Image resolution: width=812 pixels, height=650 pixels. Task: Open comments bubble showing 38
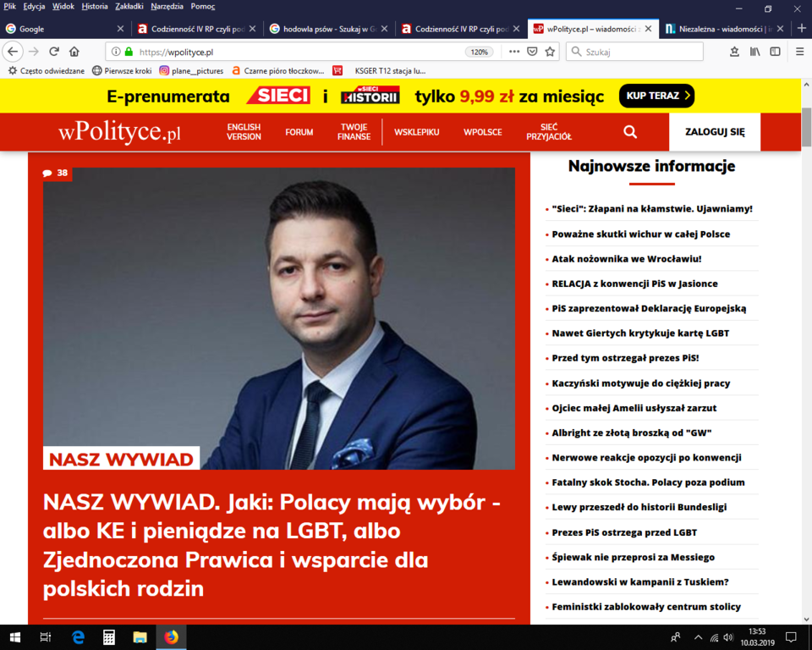(56, 173)
